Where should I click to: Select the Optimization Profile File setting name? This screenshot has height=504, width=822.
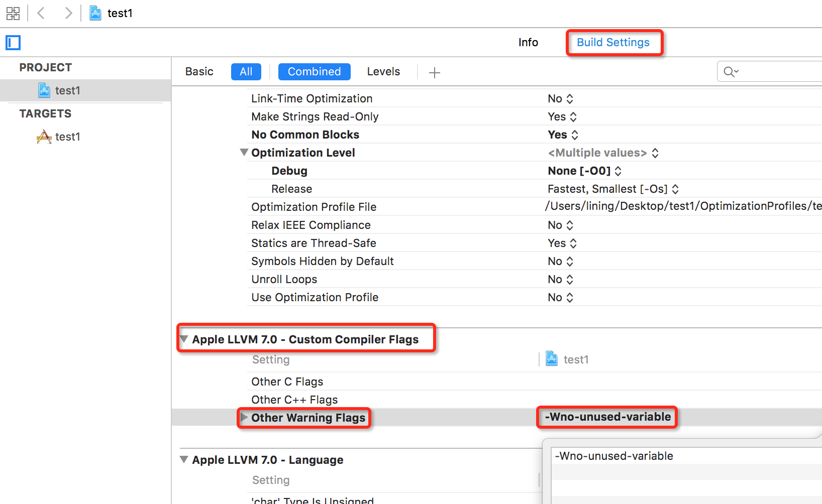pos(314,207)
